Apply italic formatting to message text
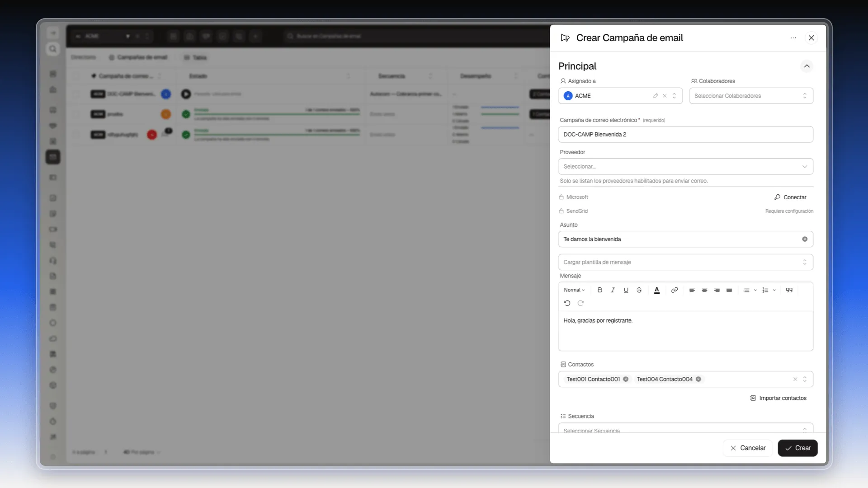 pos(613,290)
